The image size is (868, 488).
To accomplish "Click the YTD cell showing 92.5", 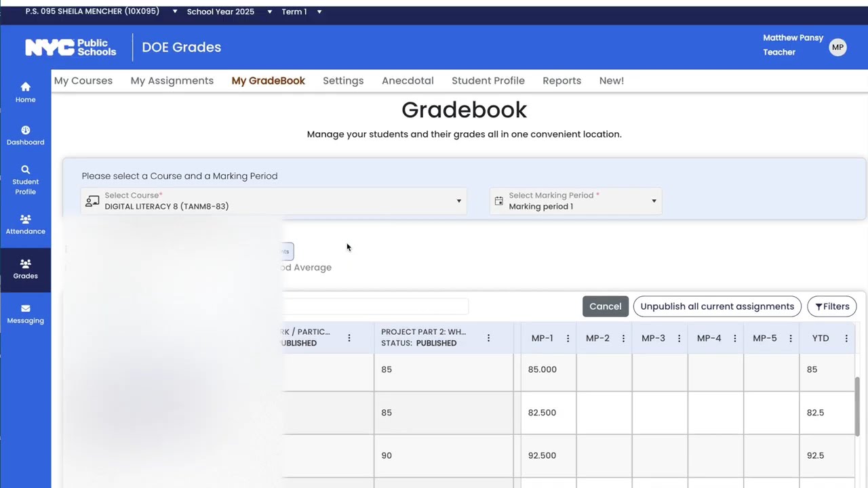I will pos(827,455).
